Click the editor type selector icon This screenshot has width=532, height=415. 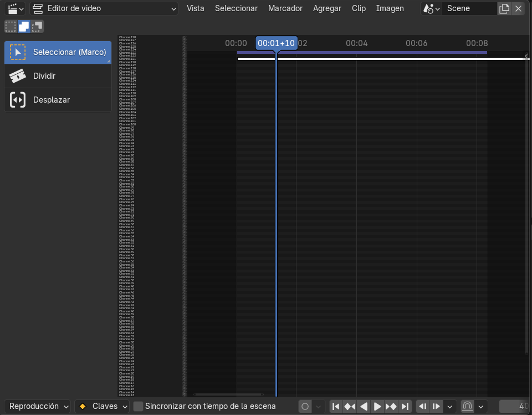12,8
